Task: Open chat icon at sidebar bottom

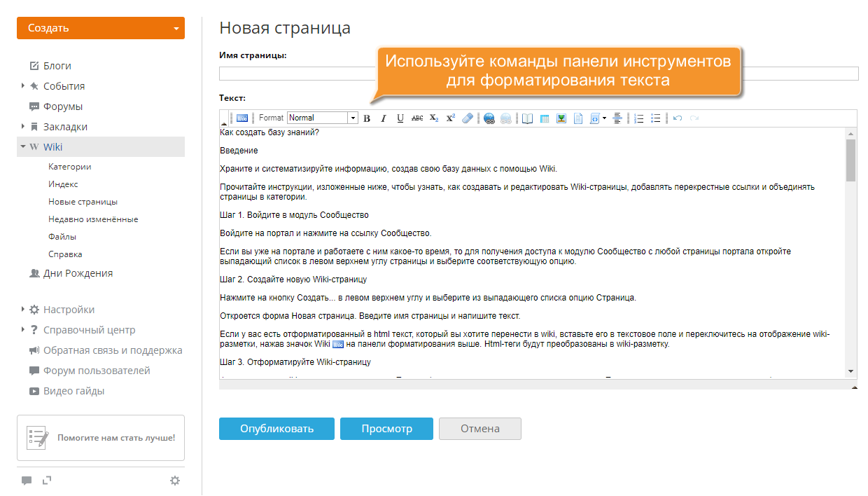Action: 27,481
